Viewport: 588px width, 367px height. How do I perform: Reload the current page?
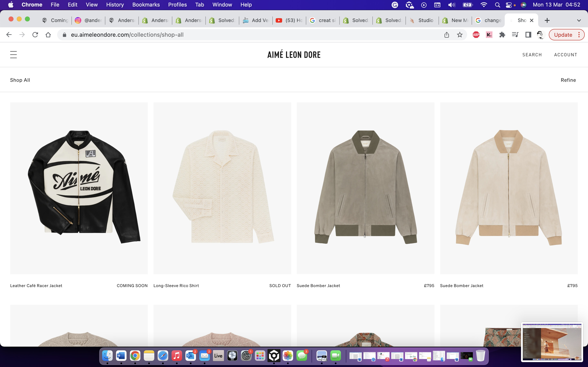coord(35,35)
